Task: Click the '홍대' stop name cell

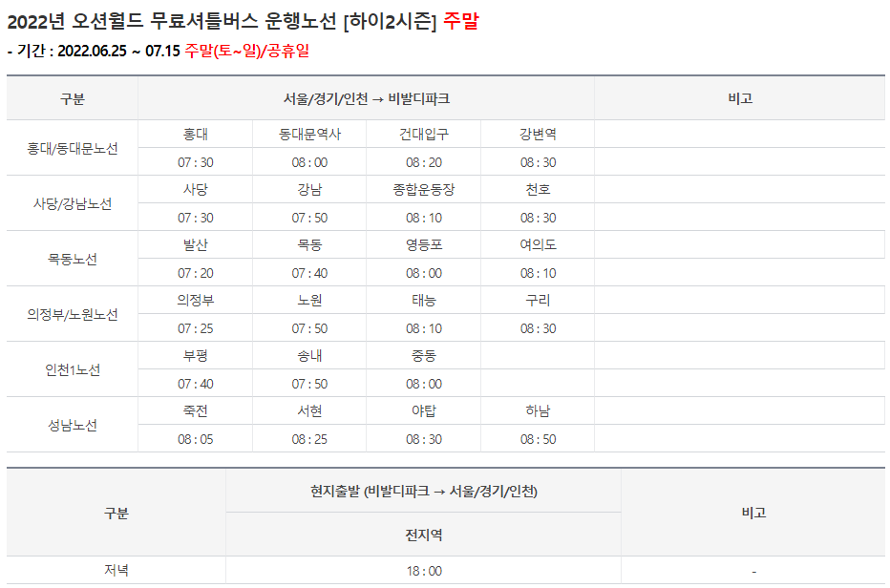Action: pos(195,135)
